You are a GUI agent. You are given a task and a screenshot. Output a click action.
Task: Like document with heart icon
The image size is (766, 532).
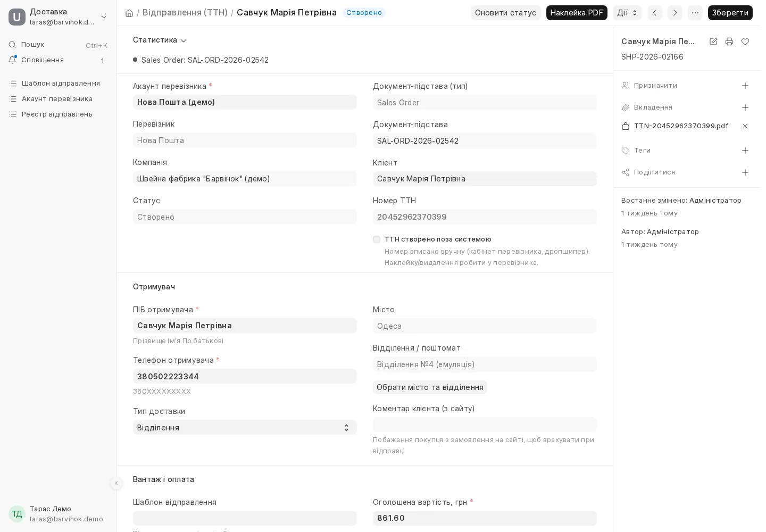745,41
